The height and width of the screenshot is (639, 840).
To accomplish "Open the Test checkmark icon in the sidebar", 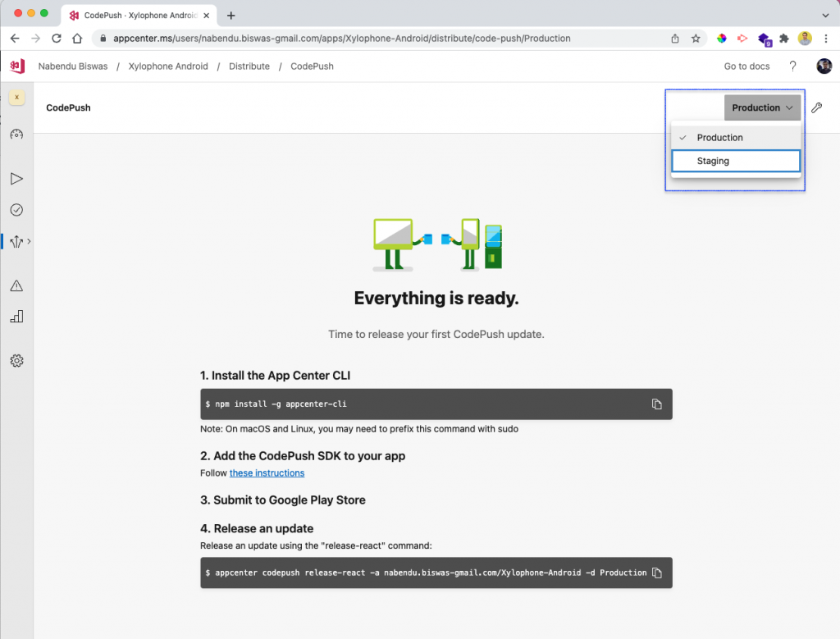I will coord(16,209).
